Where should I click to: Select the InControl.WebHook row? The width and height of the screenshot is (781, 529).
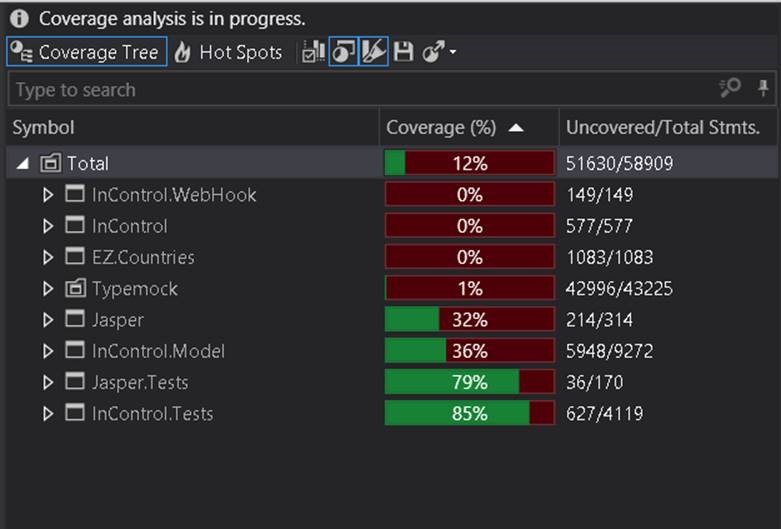pos(391,195)
